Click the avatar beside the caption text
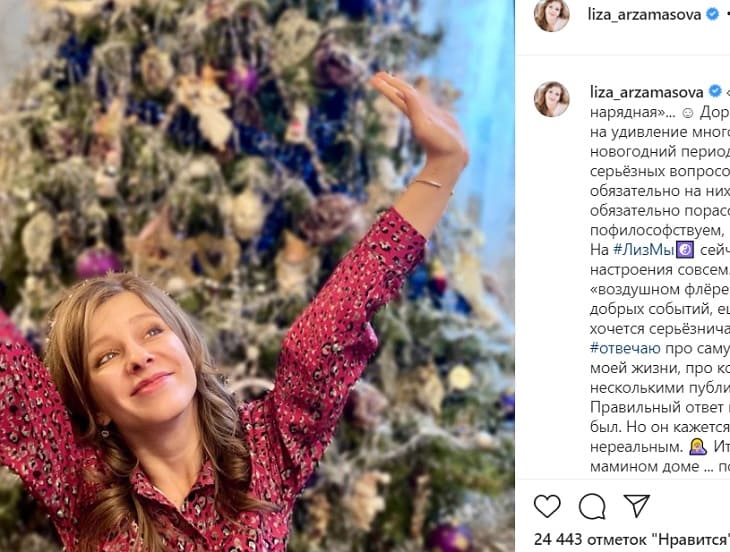Screen dimensions: 730x552 [x=551, y=99]
